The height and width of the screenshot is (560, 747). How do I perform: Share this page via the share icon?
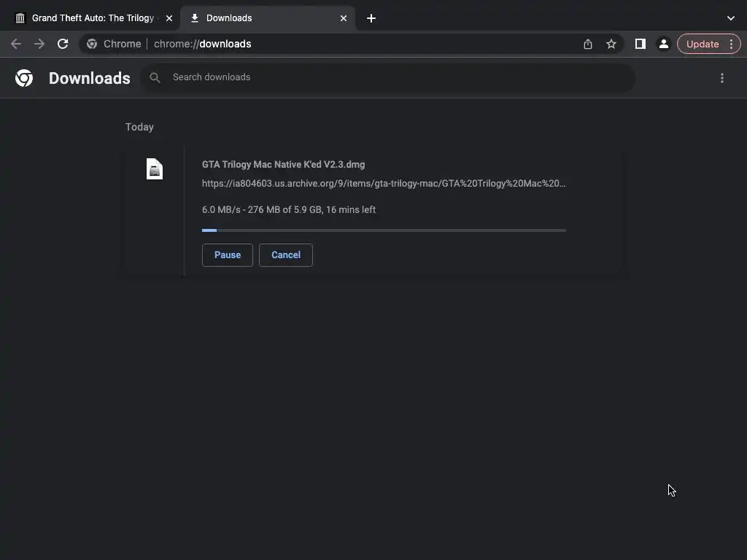(x=588, y=44)
